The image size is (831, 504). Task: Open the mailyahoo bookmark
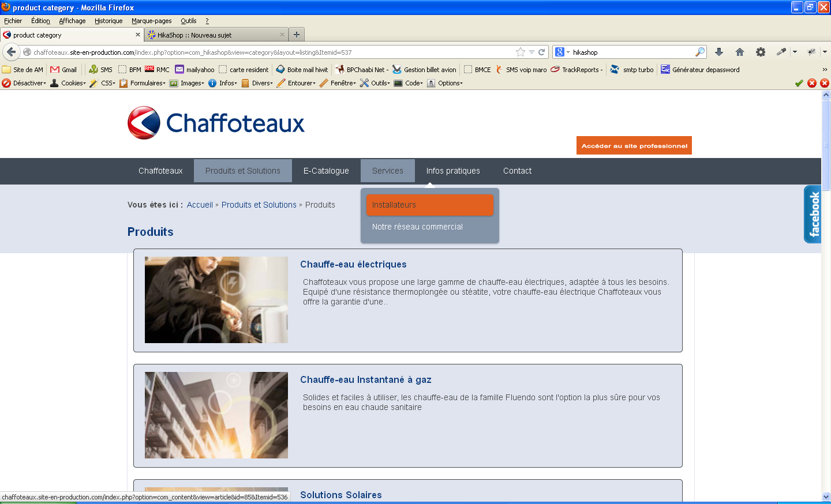coord(194,69)
